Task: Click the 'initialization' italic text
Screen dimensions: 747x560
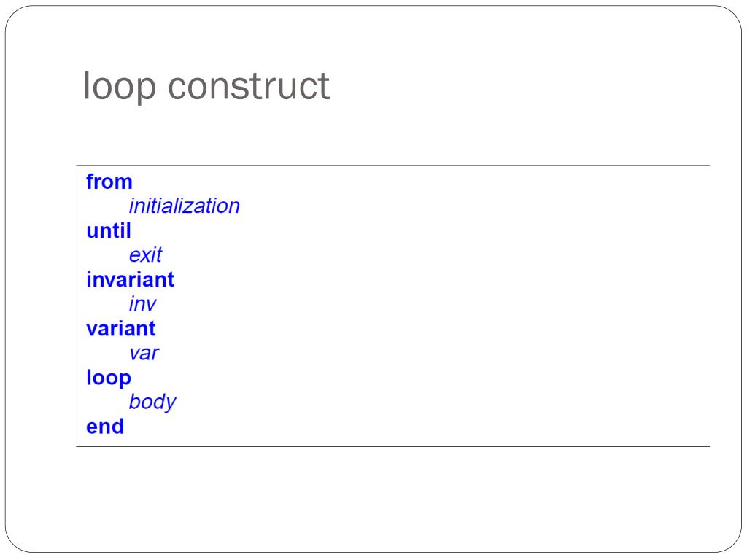Action: pos(185,206)
